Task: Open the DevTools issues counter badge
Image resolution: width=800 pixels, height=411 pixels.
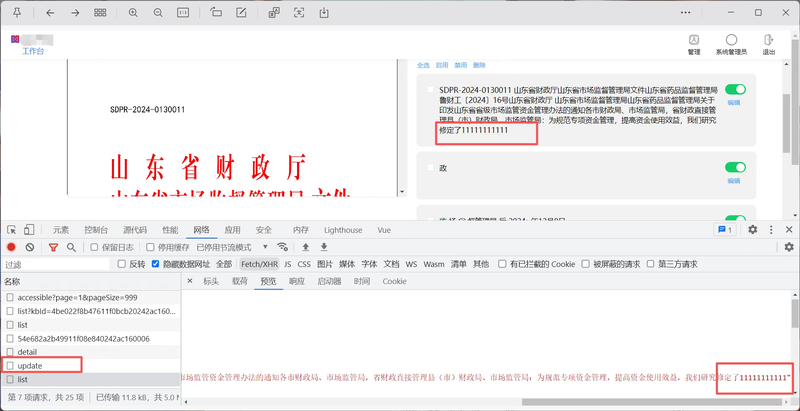Action: coord(724,230)
